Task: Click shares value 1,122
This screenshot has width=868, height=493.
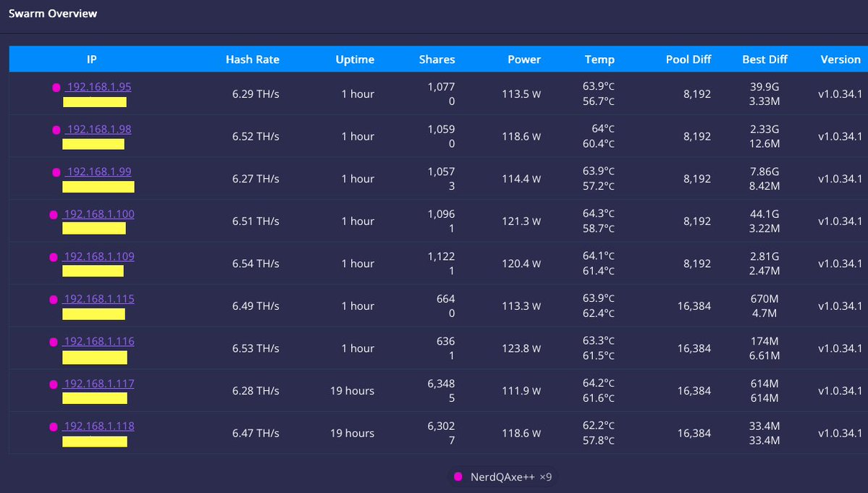Action: tap(441, 257)
